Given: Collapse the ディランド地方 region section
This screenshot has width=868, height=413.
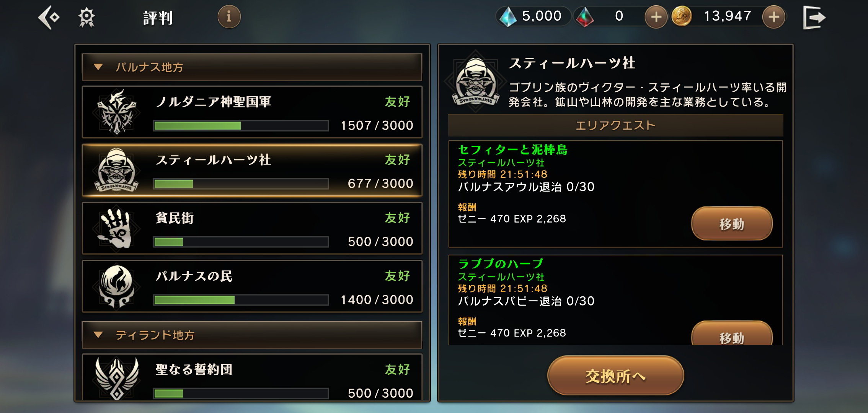Looking at the screenshot, I should (x=252, y=335).
